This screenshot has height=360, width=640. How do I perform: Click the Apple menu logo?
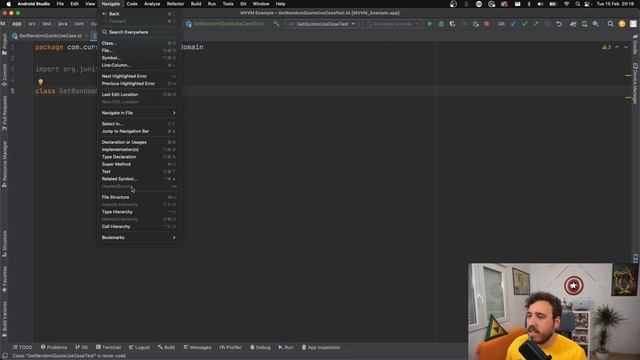[x=8, y=4]
